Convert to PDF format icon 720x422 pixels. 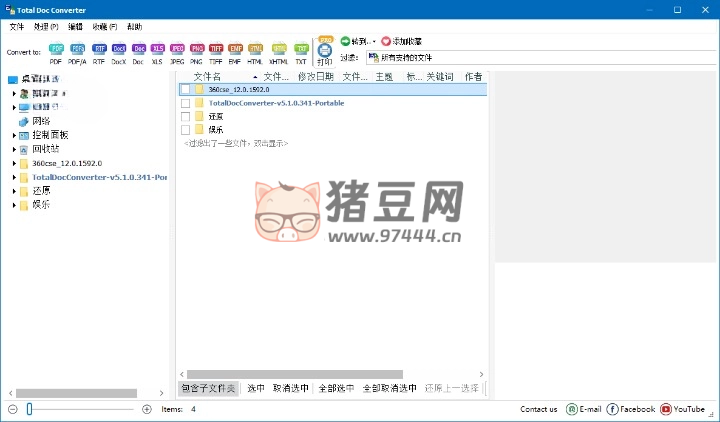(x=56, y=50)
